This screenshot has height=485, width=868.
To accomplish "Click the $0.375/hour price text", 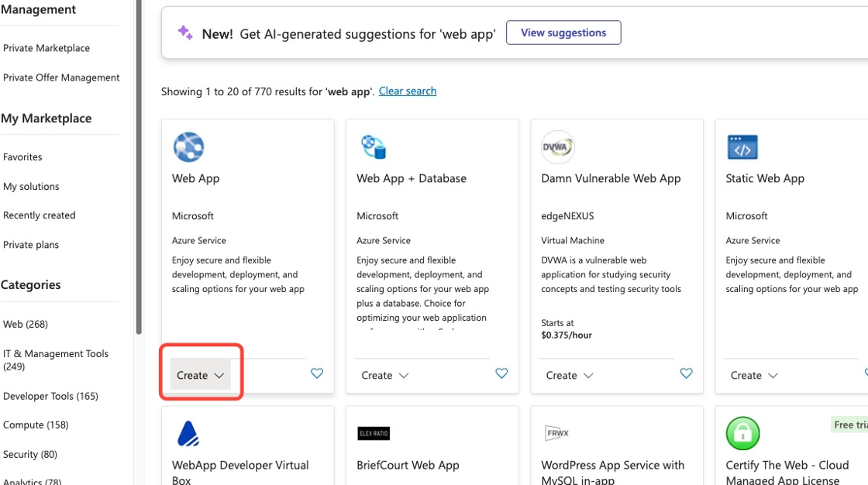I will point(567,335).
